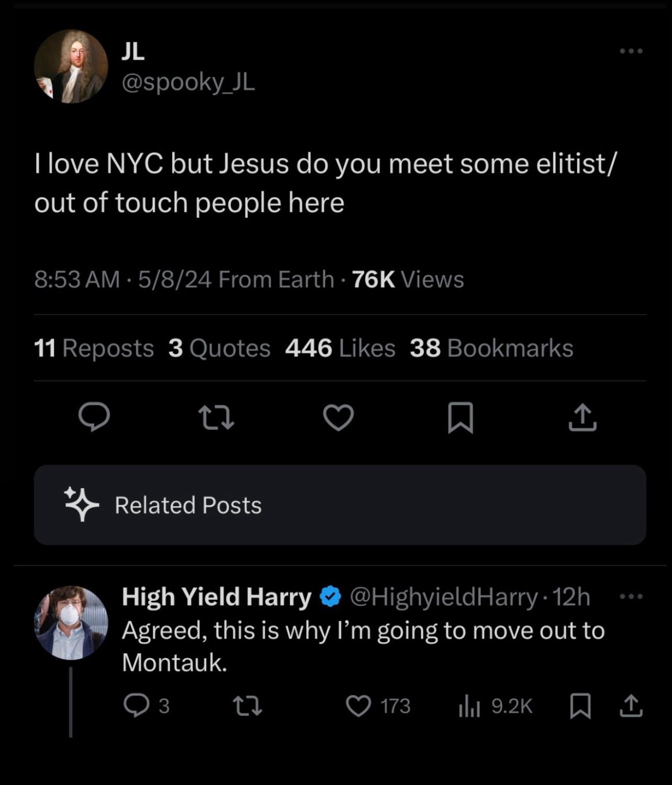
Task: Open High Yield Harry's avatar
Action: (71, 622)
